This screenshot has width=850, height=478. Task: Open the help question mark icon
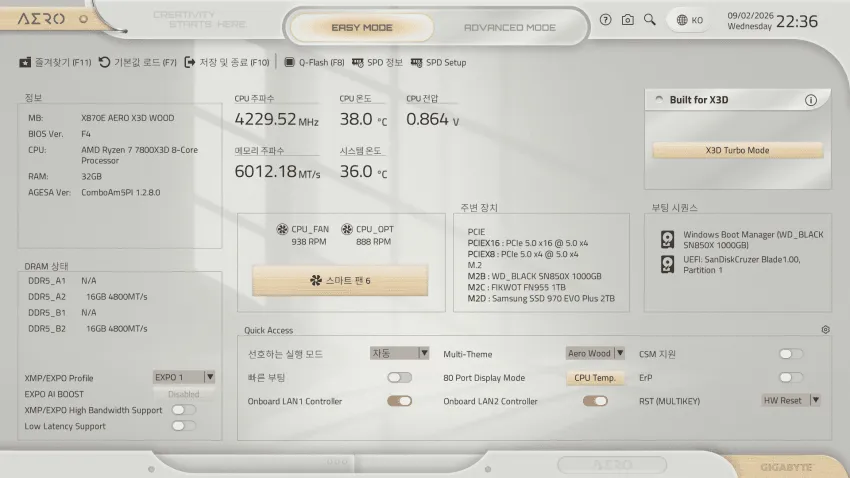[x=606, y=20]
